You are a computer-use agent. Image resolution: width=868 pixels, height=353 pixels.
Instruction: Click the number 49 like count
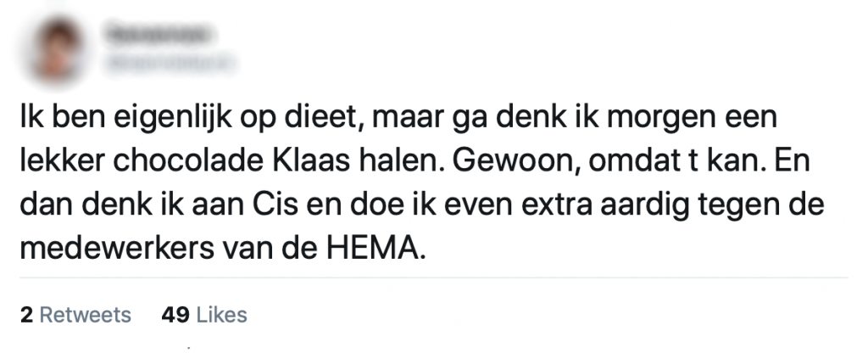(173, 315)
